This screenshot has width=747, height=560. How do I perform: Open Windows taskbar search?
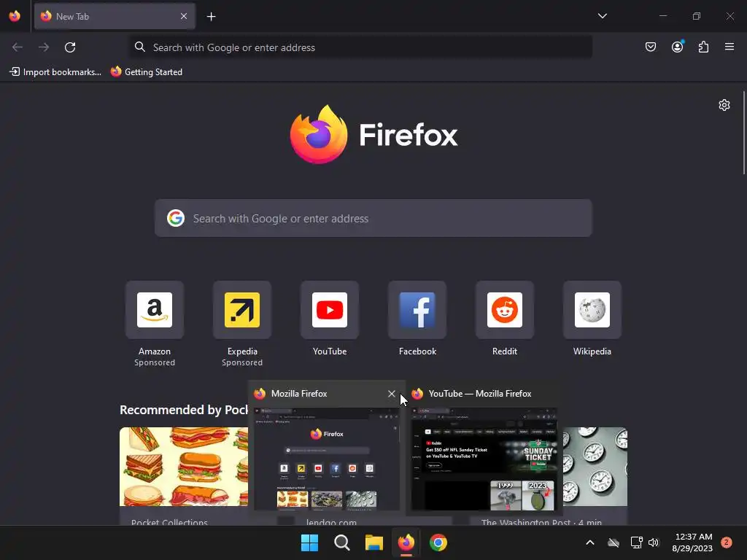tap(342, 542)
